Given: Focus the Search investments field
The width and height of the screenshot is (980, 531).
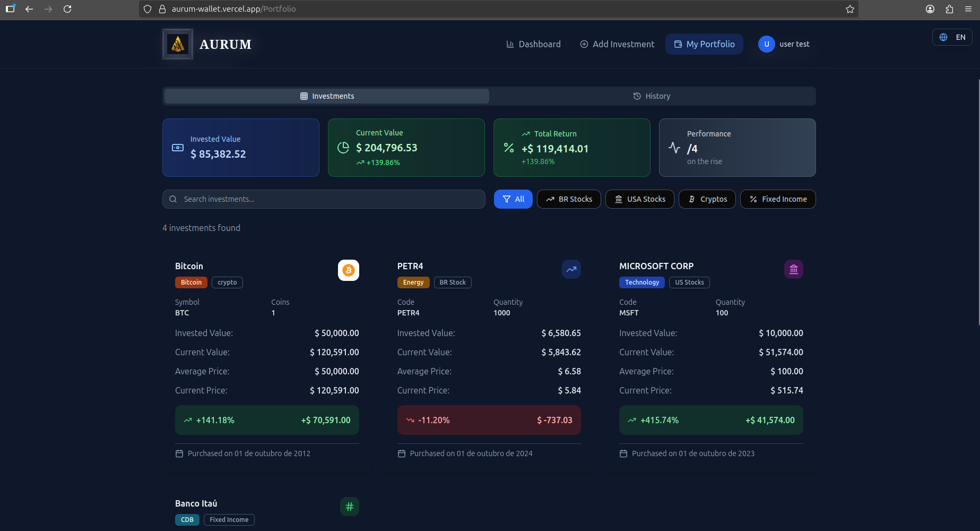Looking at the screenshot, I should coord(324,199).
